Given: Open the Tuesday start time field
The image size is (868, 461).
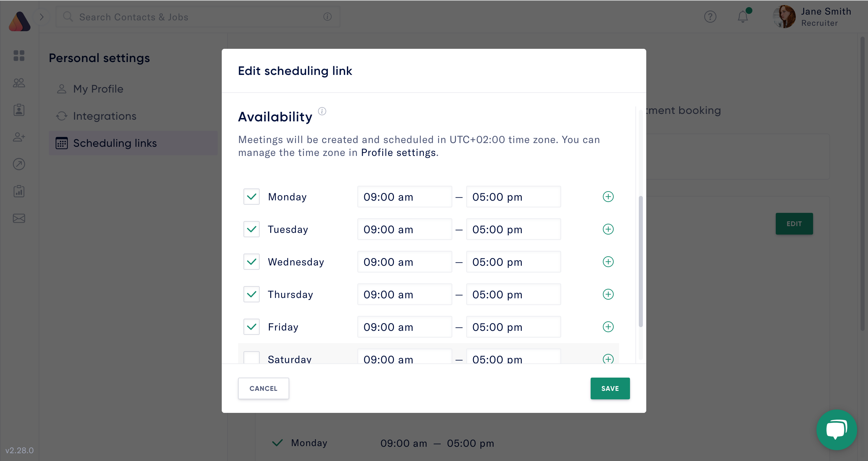Looking at the screenshot, I should tap(404, 229).
